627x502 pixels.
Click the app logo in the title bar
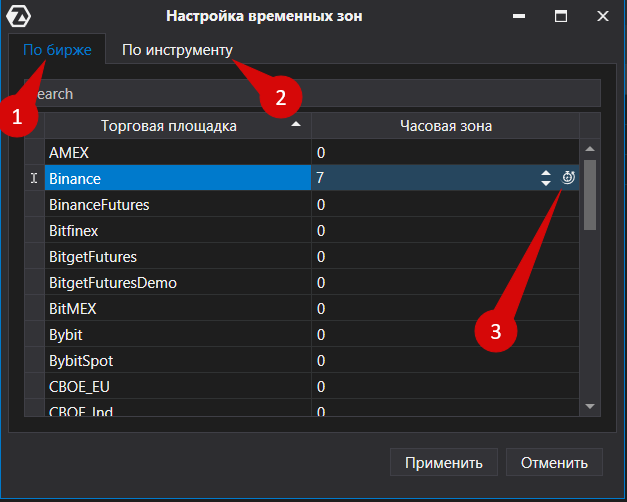[18, 16]
